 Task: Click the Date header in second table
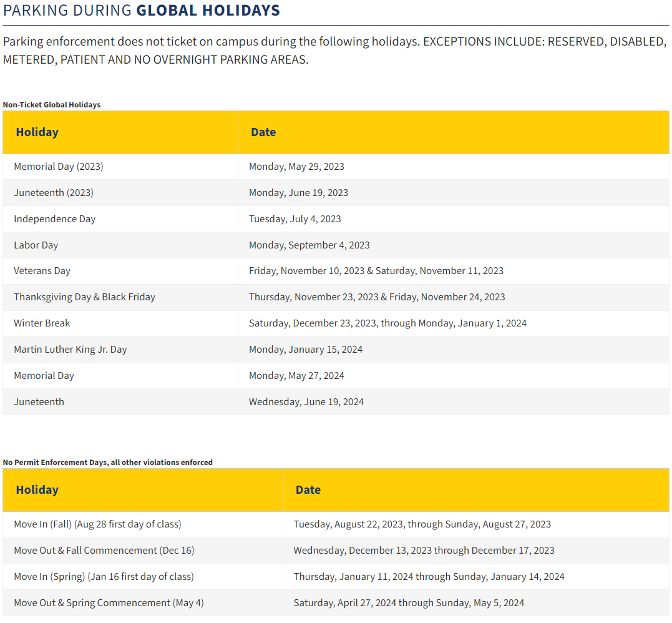[308, 490]
